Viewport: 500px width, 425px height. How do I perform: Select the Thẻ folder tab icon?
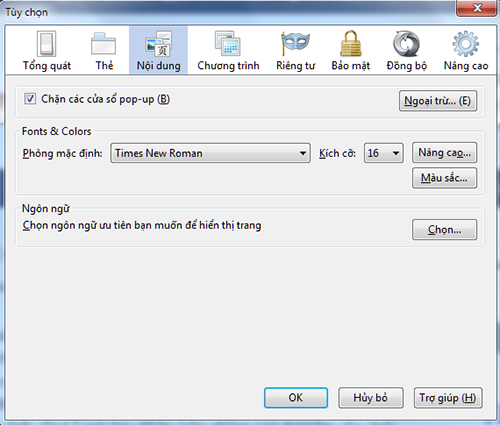[x=104, y=44]
